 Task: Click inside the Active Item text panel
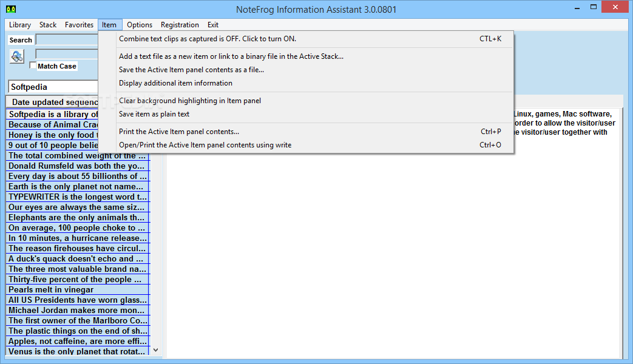pos(394,254)
